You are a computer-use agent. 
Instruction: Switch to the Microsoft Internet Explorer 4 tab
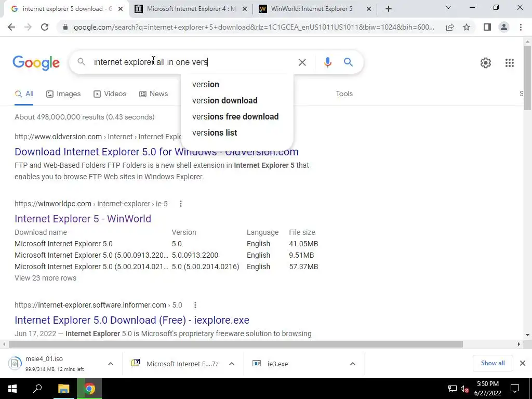[x=191, y=9]
